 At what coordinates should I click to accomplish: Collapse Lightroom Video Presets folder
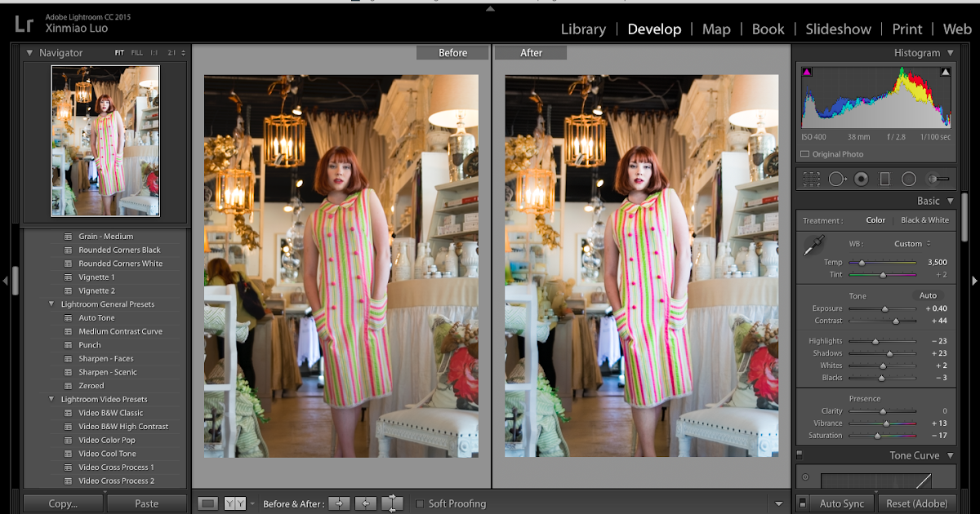(52, 400)
